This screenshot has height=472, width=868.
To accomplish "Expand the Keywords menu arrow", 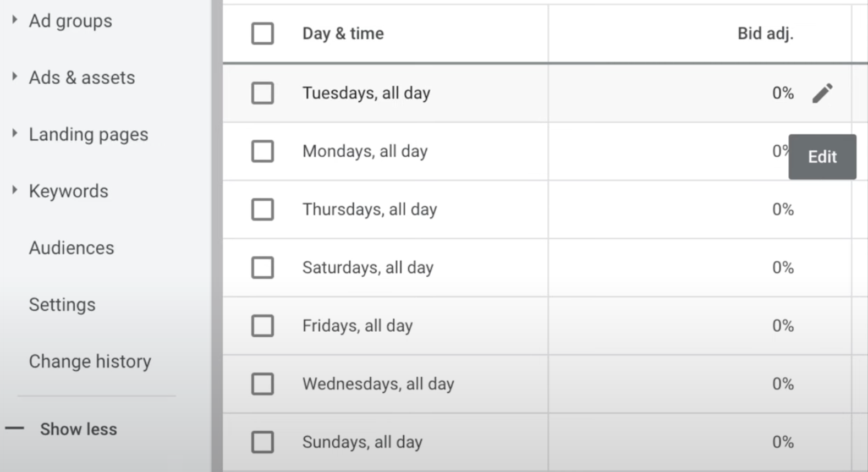I will click(15, 190).
